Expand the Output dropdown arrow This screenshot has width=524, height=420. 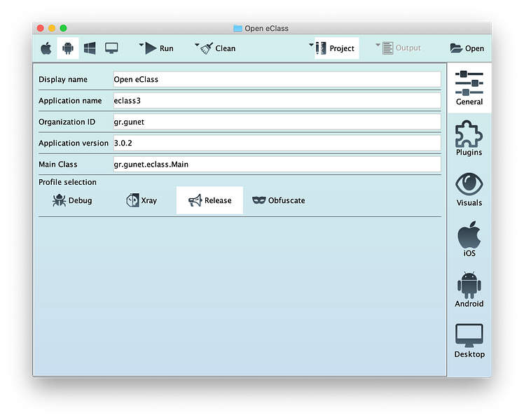pyautogui.click(x=378, y=45)
